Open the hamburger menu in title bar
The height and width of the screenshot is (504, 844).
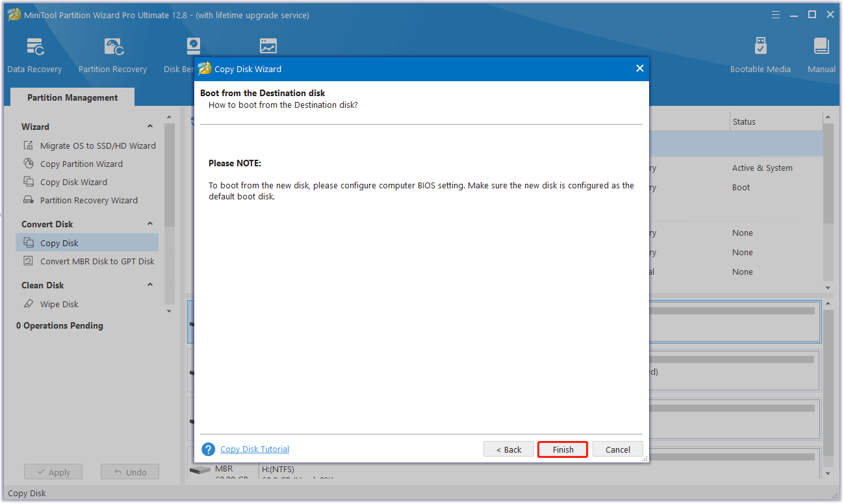[776, 14]
